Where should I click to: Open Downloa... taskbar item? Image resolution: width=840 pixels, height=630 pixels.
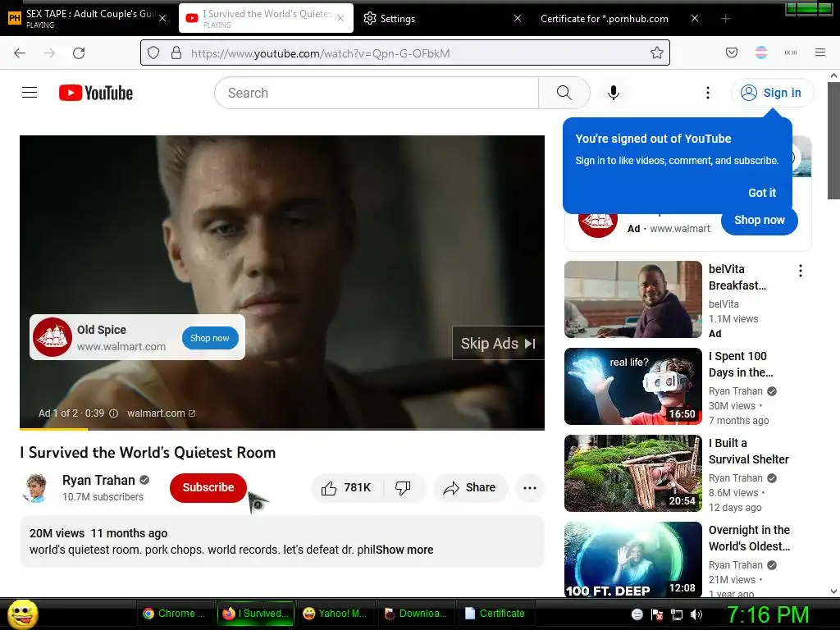(x=416, y=614)
